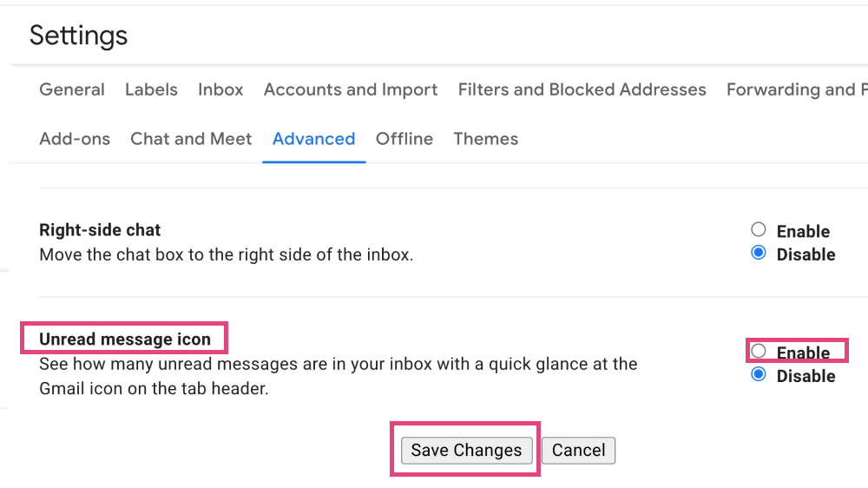Open the Offline settings tab
Image resolution: width=868 pixels, height=488 pixels.
[x=404, y=139]
